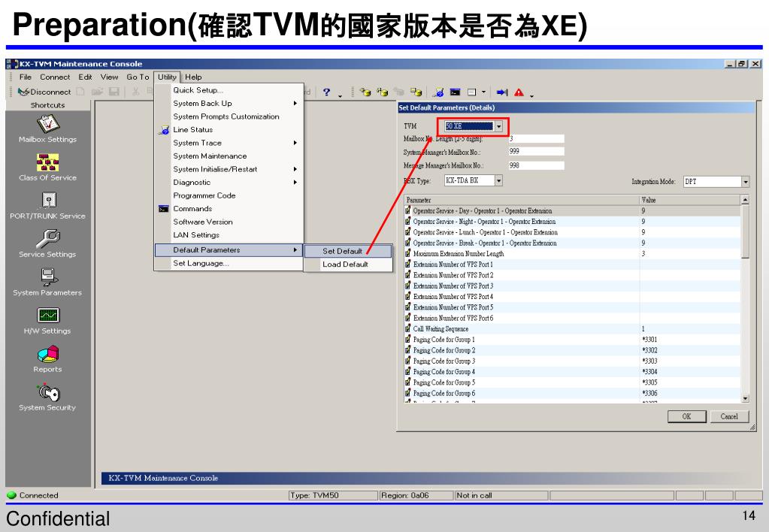Image resolution: width=769 pixels, height=532 pixels.
Task: Open the Integration Mode dropdown
Action: (x=746, y=182)
